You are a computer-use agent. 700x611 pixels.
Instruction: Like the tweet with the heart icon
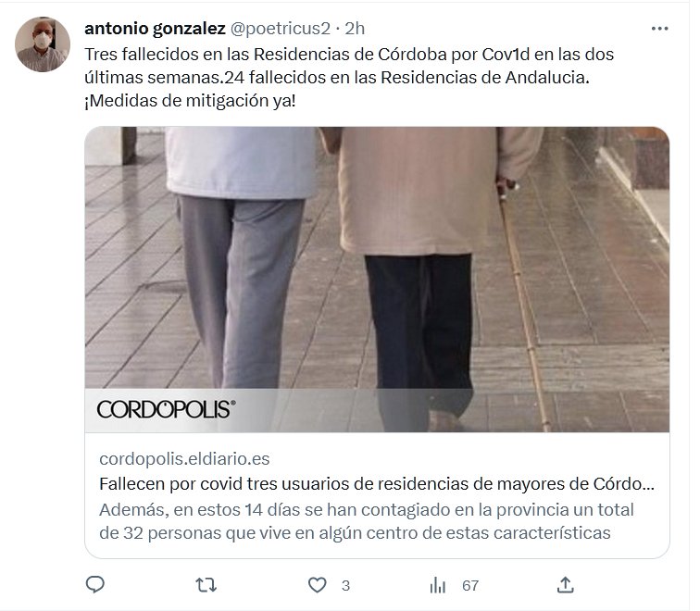(x=318, y=585)
